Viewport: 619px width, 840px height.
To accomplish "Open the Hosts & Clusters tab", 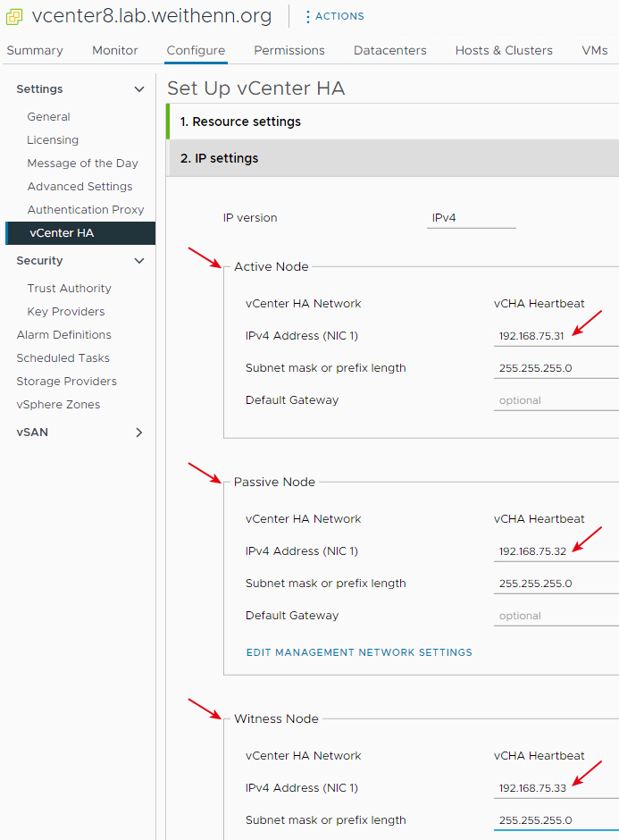I will [x=504, y=50].
